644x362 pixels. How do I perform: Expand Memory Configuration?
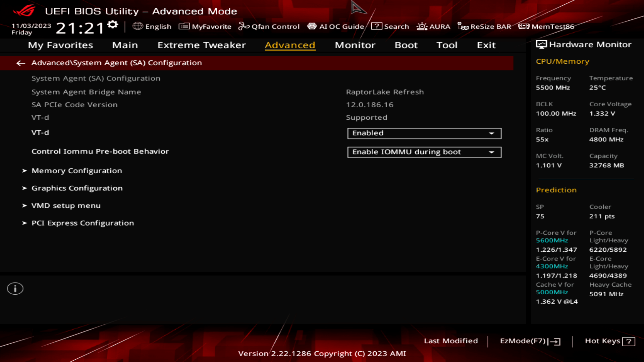click(x=76, y=171)
